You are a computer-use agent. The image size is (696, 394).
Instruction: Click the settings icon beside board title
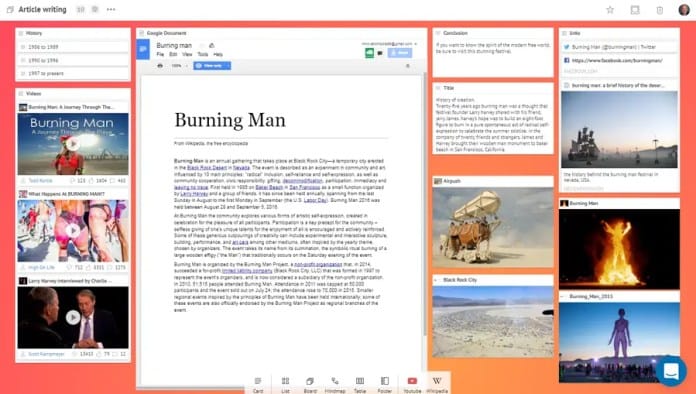(x=95, y=9)
